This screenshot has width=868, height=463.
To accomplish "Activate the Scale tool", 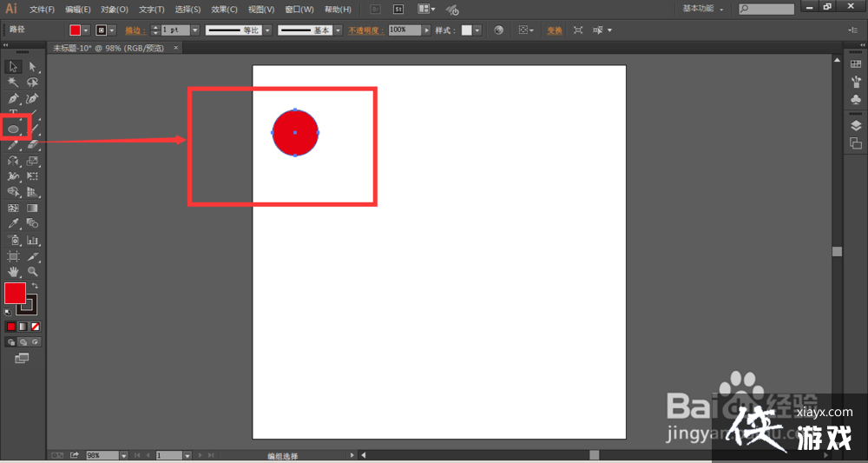I will [33, 162].
